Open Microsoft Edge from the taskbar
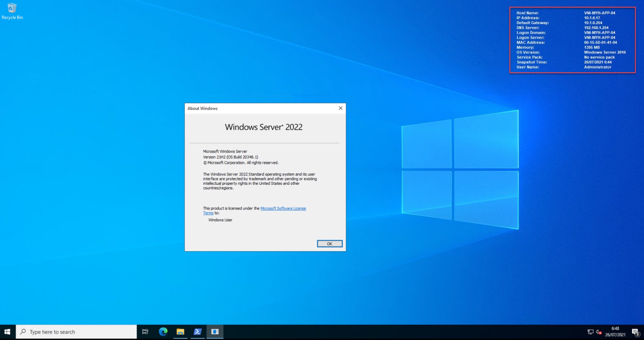Viewport: 644px width, 340px height. point(163,332)
